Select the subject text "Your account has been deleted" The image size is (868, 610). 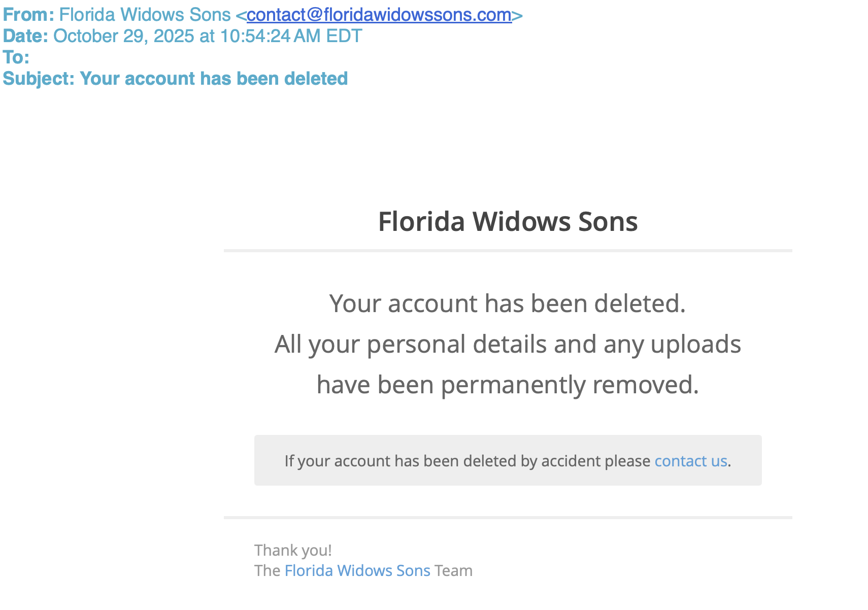(214, 79)
